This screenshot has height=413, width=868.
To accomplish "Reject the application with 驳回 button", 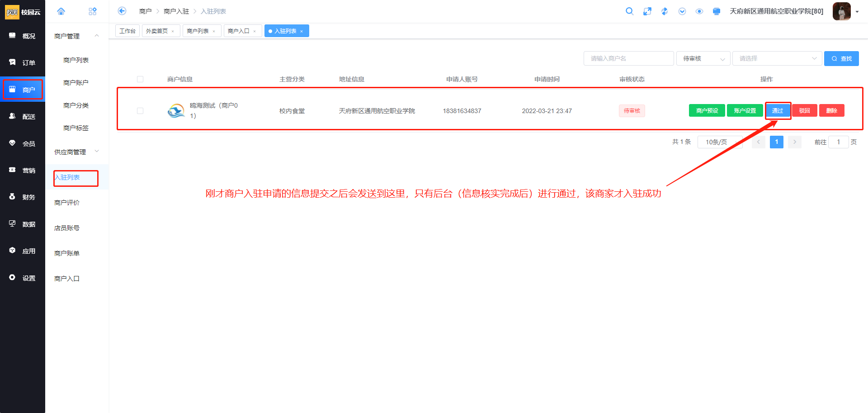I will pyautogui.click(x=805, y=110).
